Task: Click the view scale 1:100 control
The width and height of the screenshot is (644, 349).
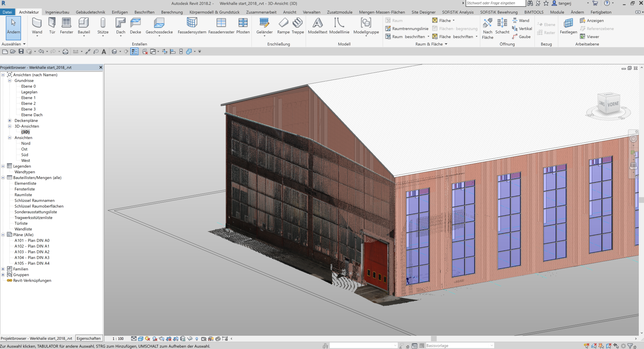Action: coord(118,339)
